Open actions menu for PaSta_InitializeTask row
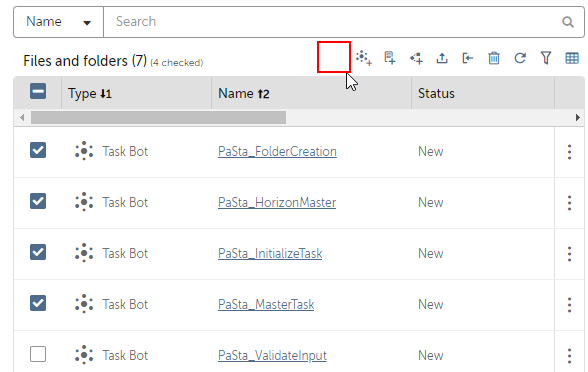The image size is (588, 372). (x=569, y=254)
